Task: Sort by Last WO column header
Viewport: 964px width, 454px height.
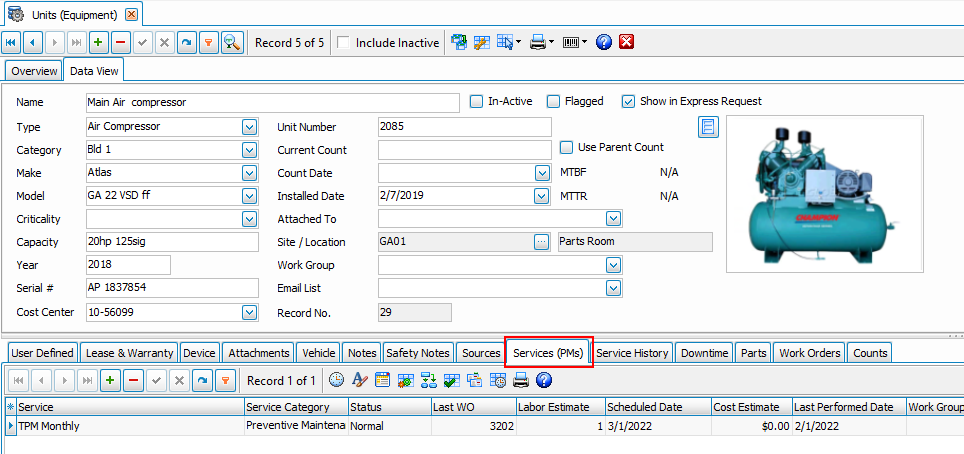Action: [x=473, y=407]
